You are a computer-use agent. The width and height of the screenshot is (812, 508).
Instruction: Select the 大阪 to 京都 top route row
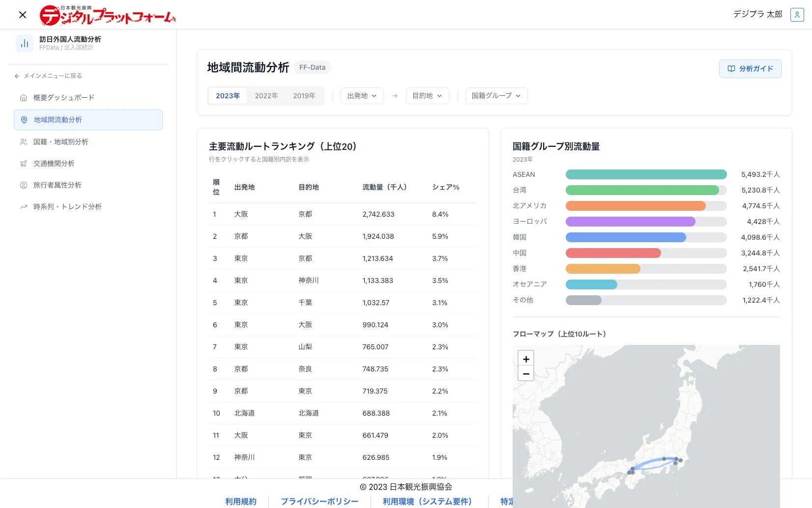[x=342, y=214]
